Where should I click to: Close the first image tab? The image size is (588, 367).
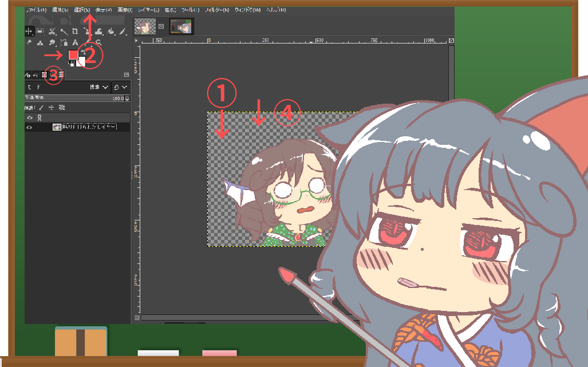(161, 26)
